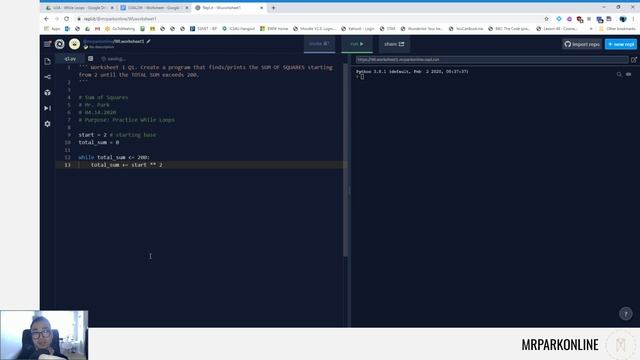Go back in the browser

[x=47, y=19]
